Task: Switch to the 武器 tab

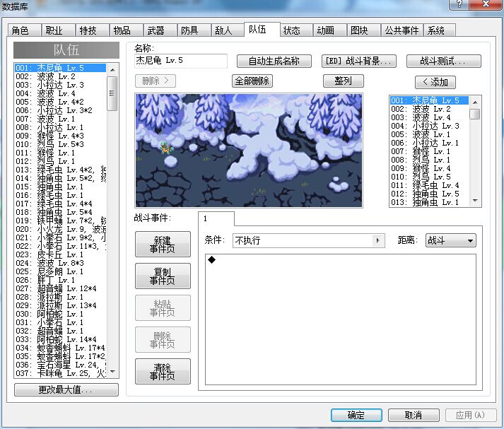Action: tap(160, 30)
